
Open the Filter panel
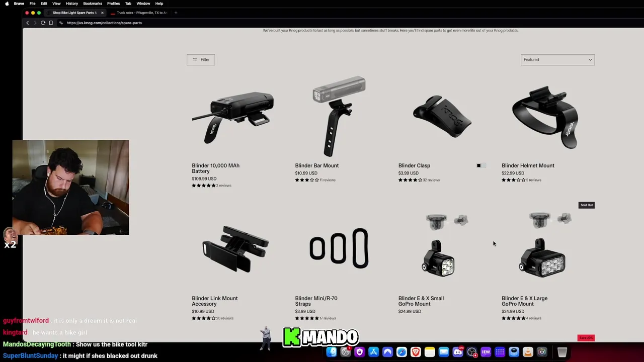tap(201, 60)
